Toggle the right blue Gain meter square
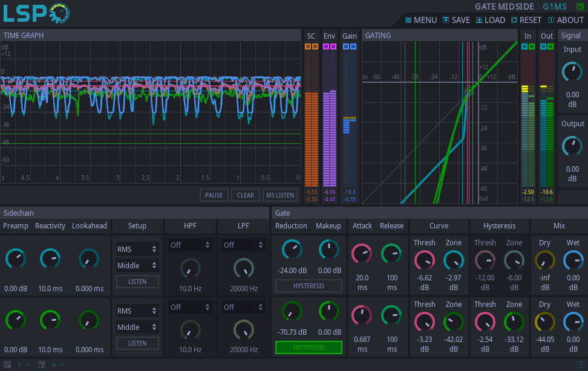The width and height of the screenshot is (588, 371). coord(353,47)
